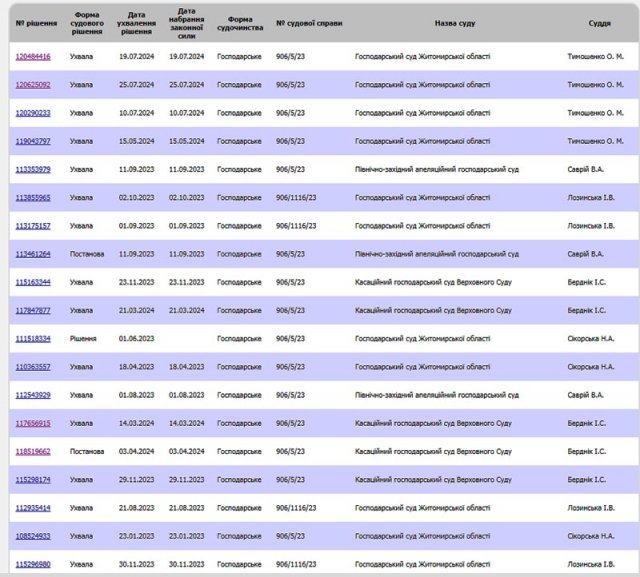This screenshot has width=640, height=577.
Task: Select 'Постанова' cell in row 118519662
Action: tap(87, 451)
